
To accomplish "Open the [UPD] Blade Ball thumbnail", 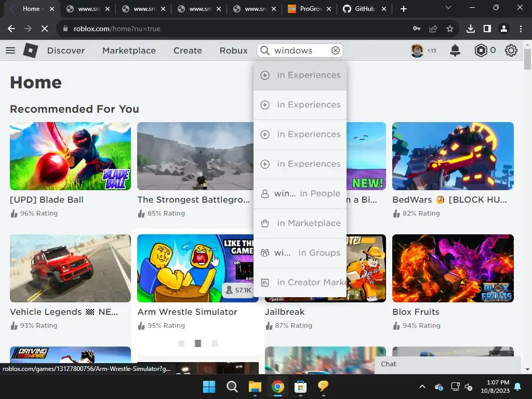I will [70, 156].
